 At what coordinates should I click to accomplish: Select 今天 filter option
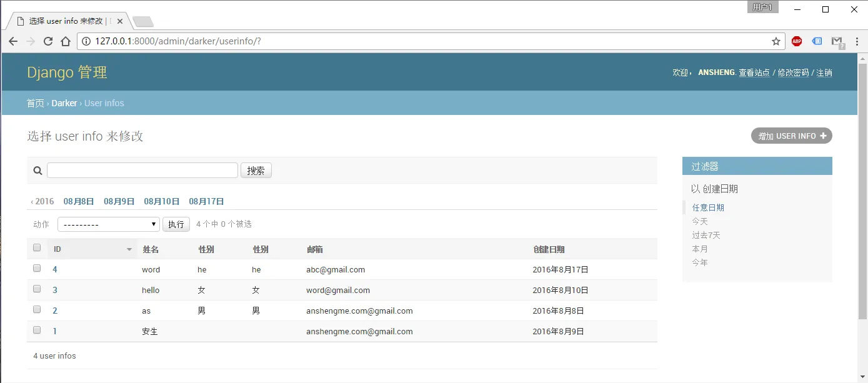click(x=700, y=221)
